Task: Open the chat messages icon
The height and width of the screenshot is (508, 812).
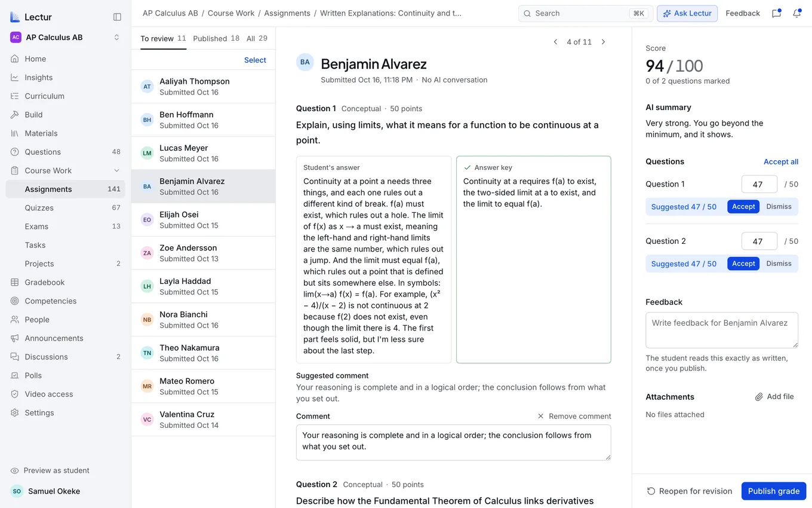Action: pyautogui.click(x=776, y=13)
